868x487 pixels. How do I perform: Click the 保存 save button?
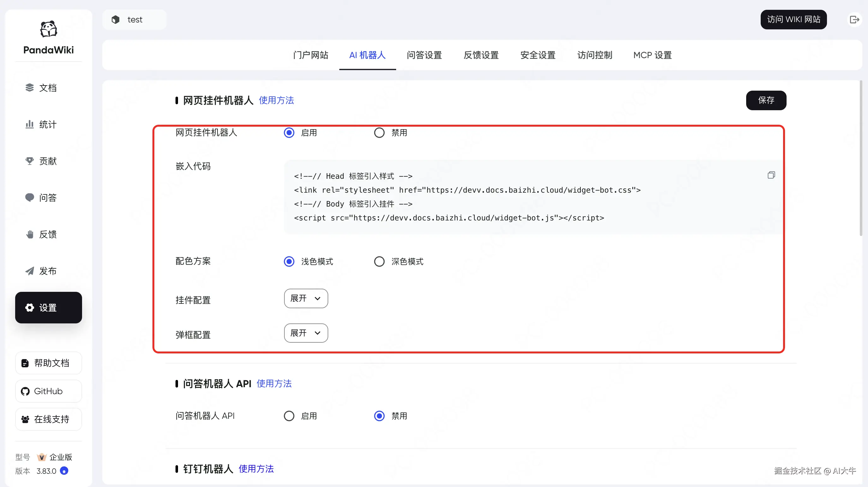(765, 100)
